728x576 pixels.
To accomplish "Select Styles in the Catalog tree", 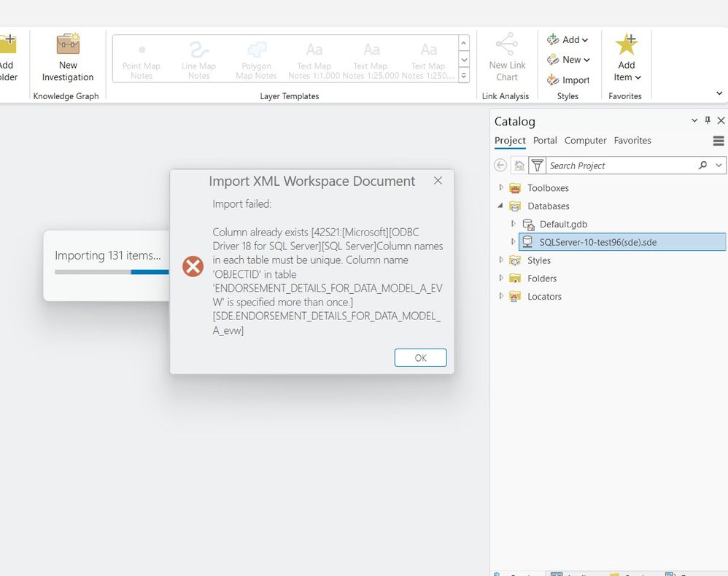I will pyautogui.click(x=538, y=260).
